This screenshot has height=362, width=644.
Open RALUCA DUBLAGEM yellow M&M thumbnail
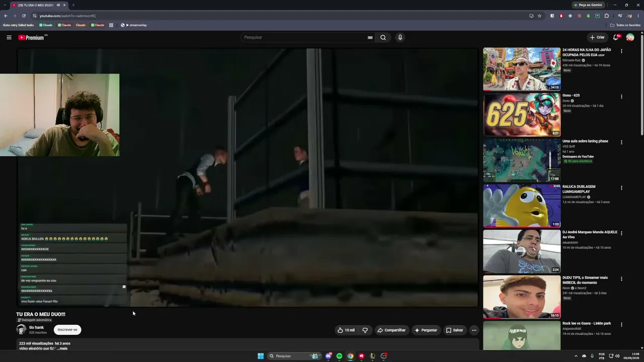click(522, 206)
